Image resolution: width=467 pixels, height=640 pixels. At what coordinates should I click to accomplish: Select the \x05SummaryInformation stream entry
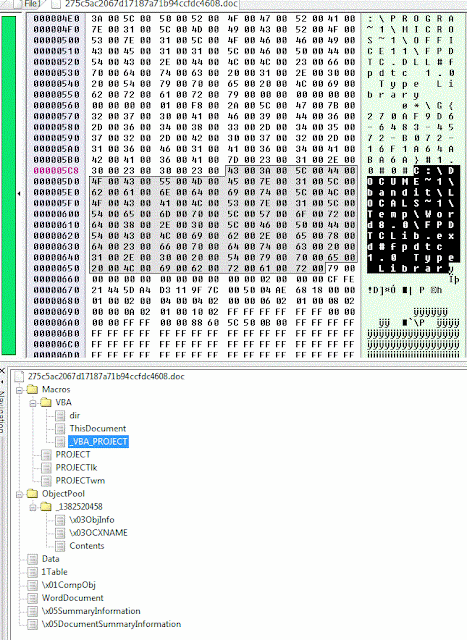pos(91,611)
